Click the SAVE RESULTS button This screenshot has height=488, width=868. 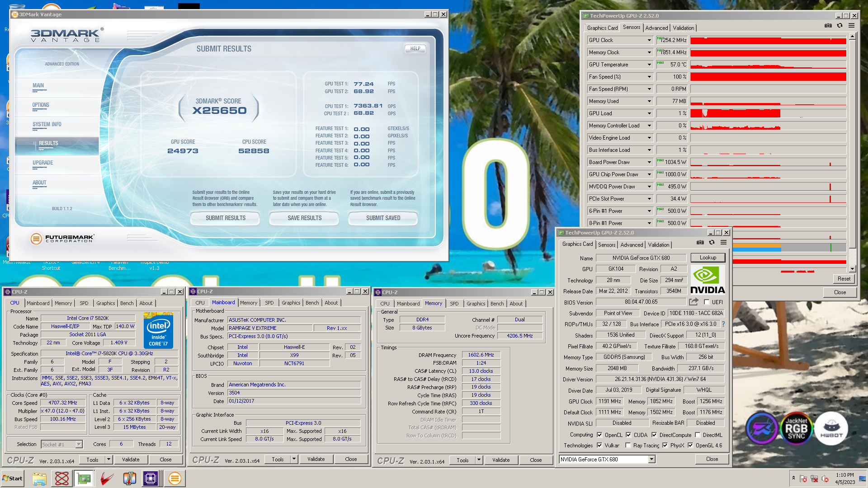(x=304, y=218)
